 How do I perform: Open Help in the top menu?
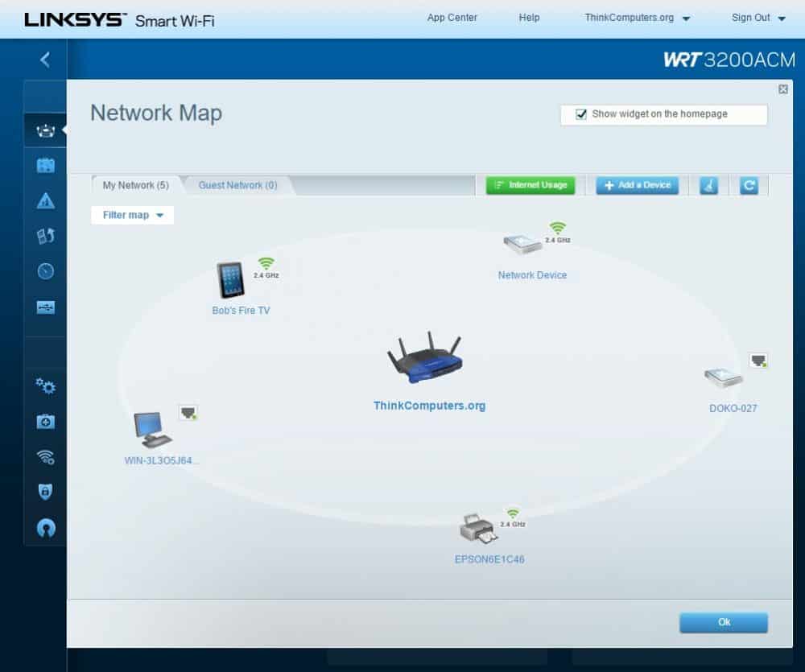[529, 18]
